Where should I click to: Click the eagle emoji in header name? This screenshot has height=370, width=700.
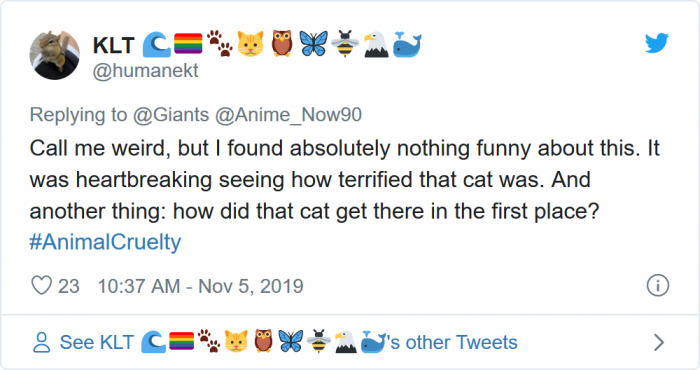click(375, 44)
